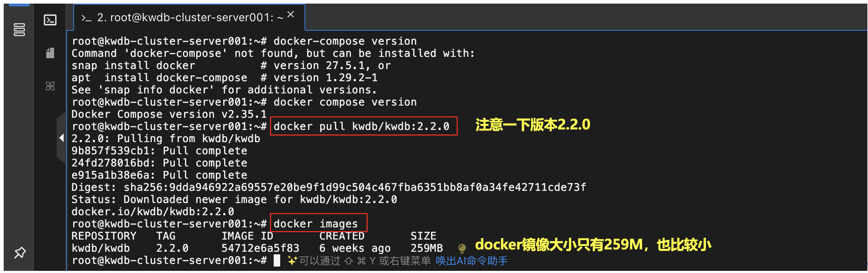Click the REPOSITORY column header
Viewport: 868px width, 273px height.
pyautogui.click(x=104, y=236)
